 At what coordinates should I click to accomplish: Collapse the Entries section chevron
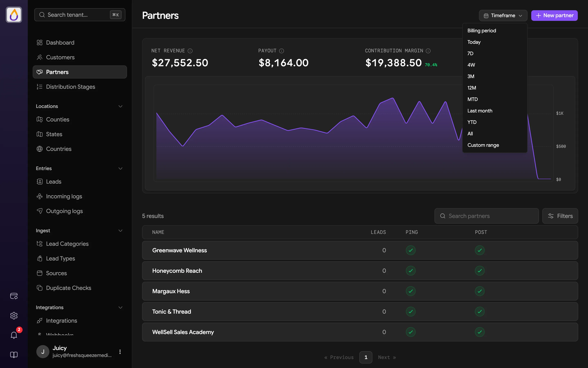(120, 168)
